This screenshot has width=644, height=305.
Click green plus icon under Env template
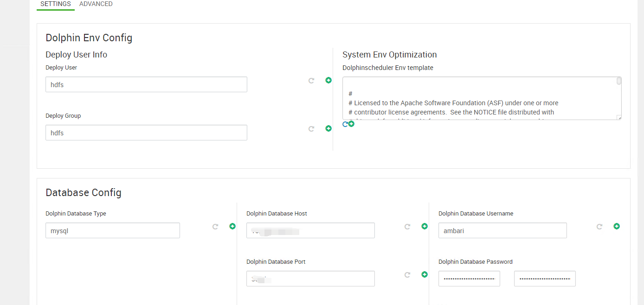[x=351, y=124]
